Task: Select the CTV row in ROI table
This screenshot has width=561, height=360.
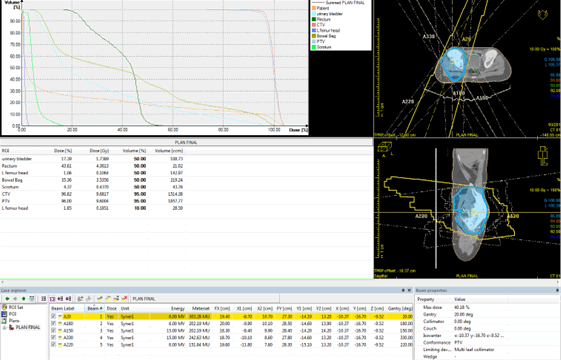Action: click(93, 194)
